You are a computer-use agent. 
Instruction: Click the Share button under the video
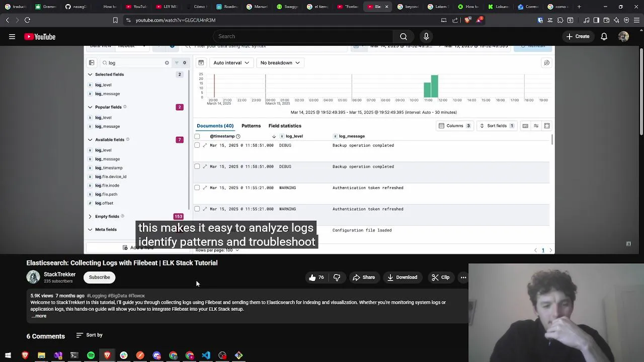tap(364, 278)
